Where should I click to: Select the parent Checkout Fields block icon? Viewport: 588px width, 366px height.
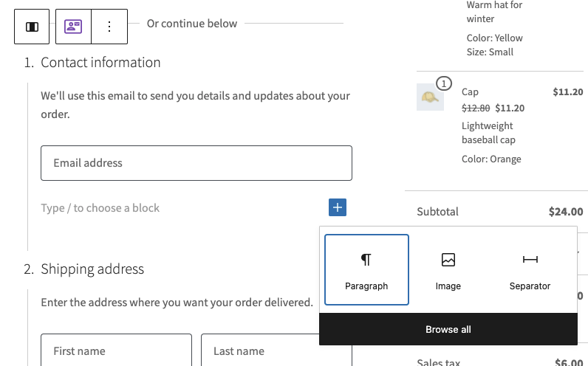click(32, 27)
